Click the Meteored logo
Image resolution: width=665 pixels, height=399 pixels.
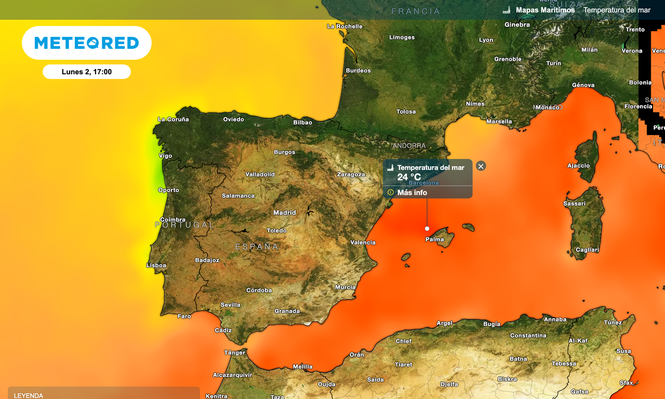[x=87, y=43]
